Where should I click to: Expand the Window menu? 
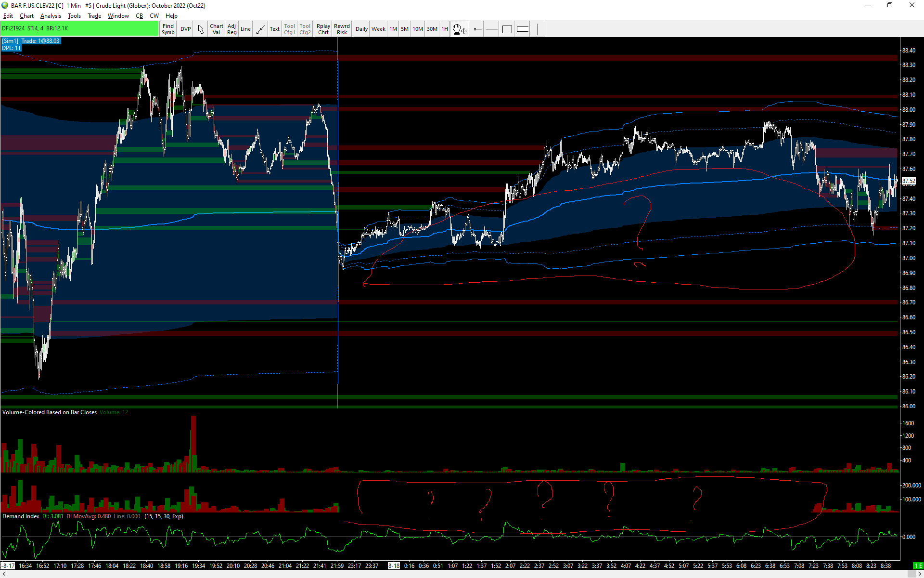click(118, 16)
